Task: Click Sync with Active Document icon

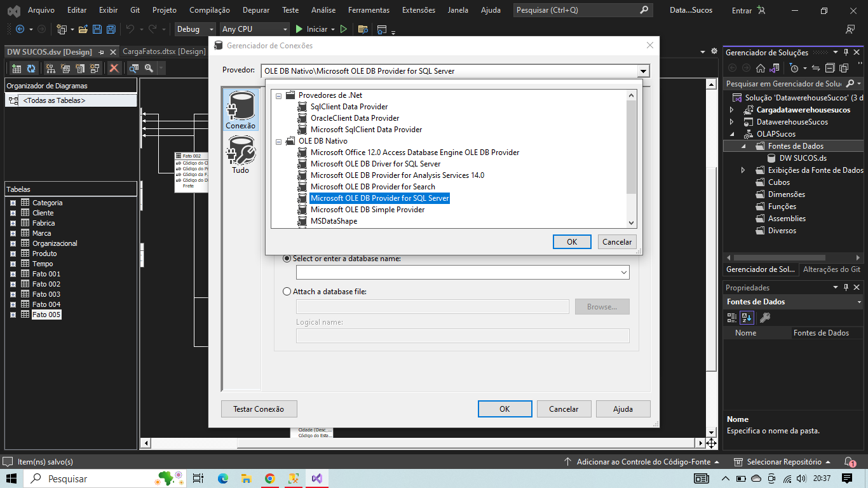Action: point(816,68)
